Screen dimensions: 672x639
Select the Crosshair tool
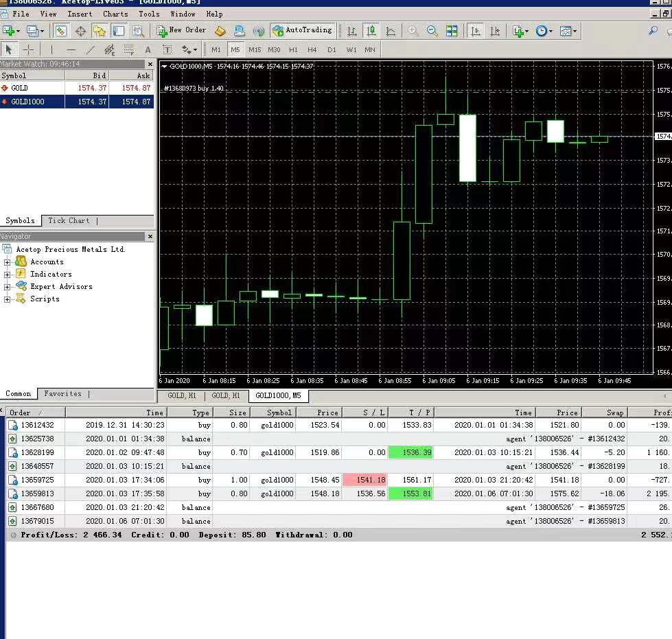pyautogui.click(x=28, y=49)
